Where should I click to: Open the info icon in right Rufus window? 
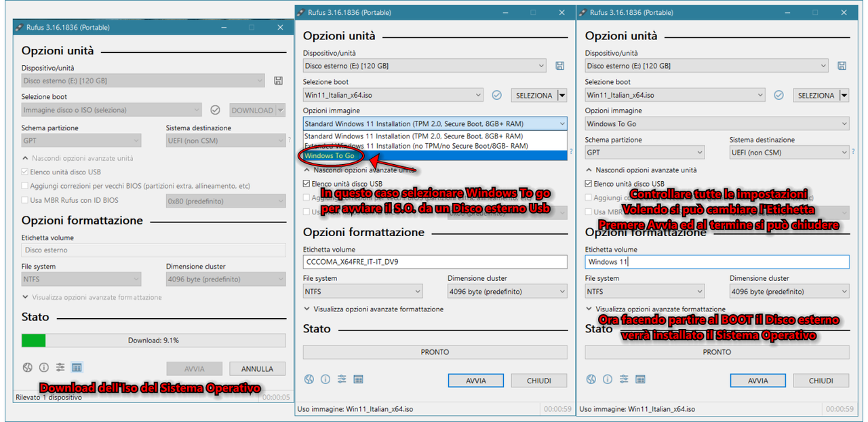click(608, 379)
